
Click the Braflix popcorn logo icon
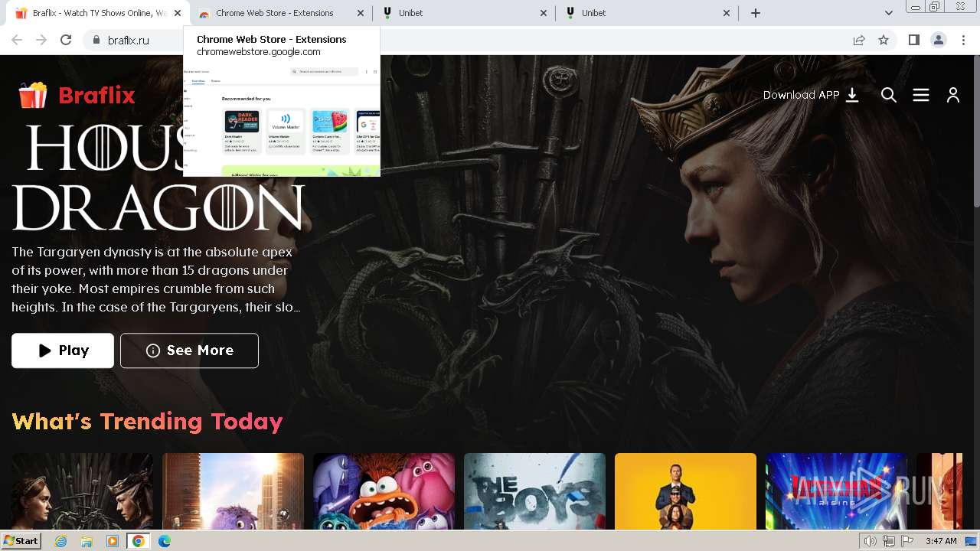pyautogui.click(x=33, y=95)
